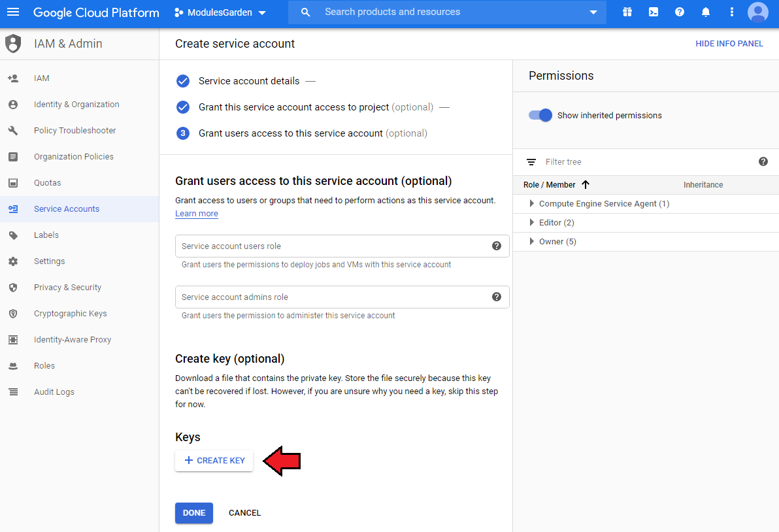Click the Filter tree help icon
The height and width of the screenshot is (532, 779).
763,161
